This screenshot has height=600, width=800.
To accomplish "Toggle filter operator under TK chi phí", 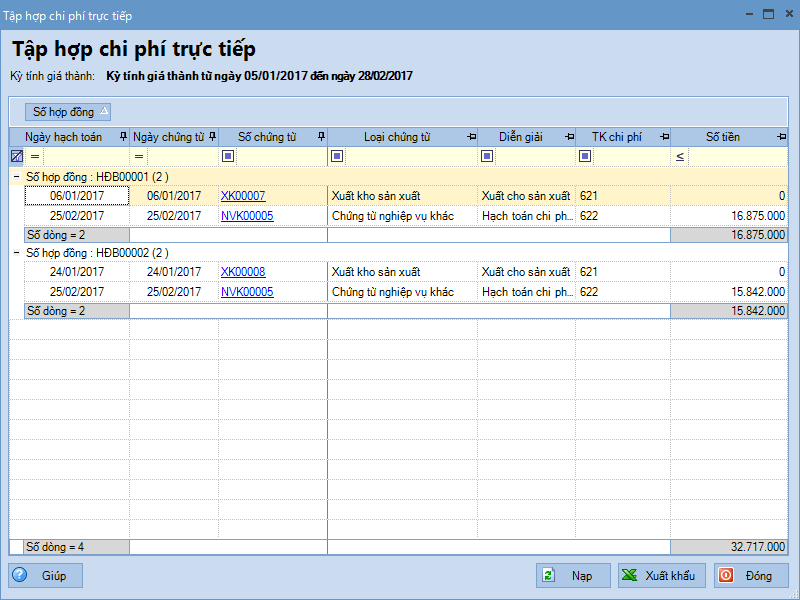I will [x=585, y=156].
